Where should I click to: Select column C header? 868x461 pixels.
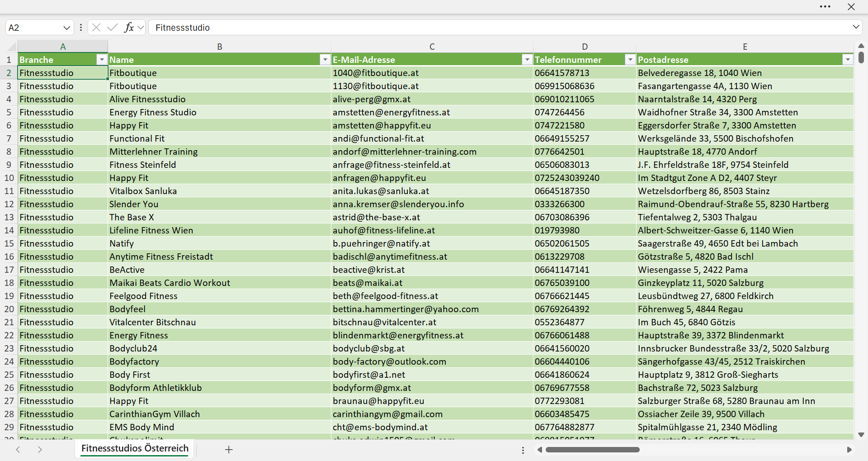(432, 47)
